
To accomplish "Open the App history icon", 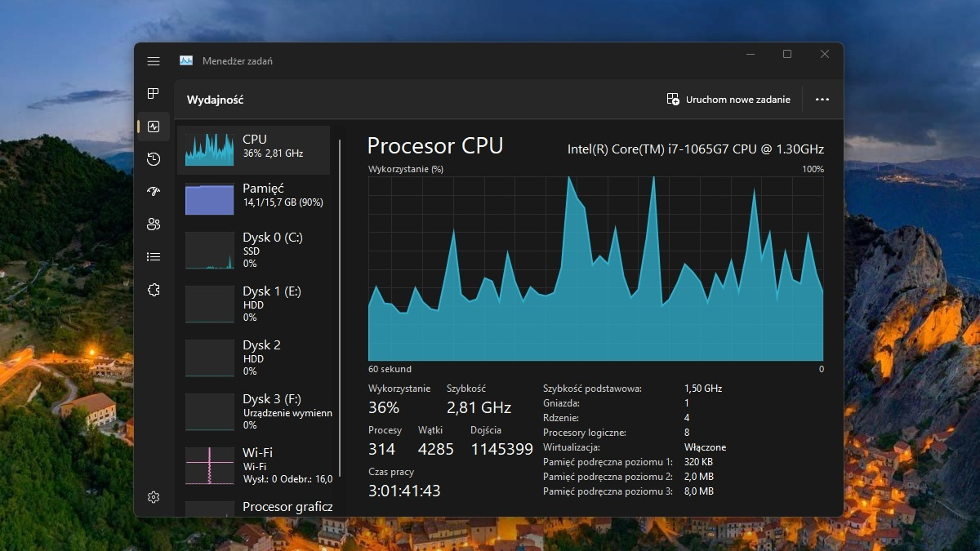I will 154,159.
